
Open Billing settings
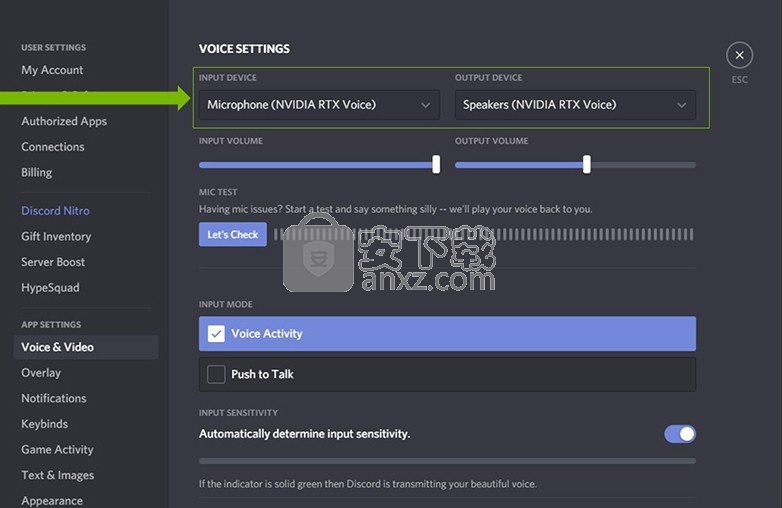[x=36, y=172]
